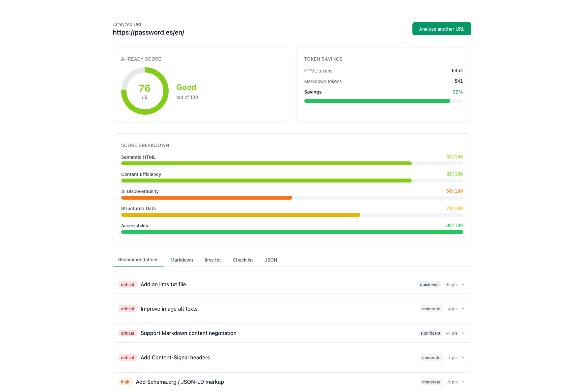Click the circular AI-Ready score gauge

tap(145, 91)
